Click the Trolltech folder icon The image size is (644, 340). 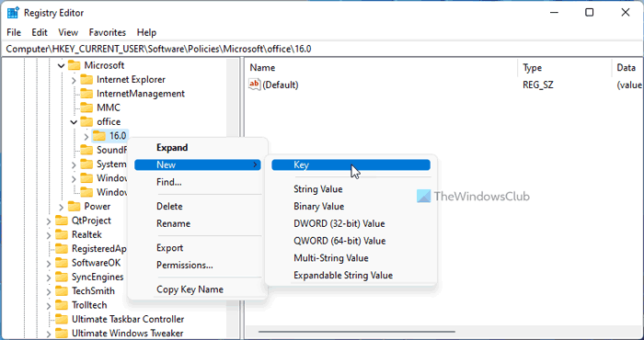tap(62, 305)
